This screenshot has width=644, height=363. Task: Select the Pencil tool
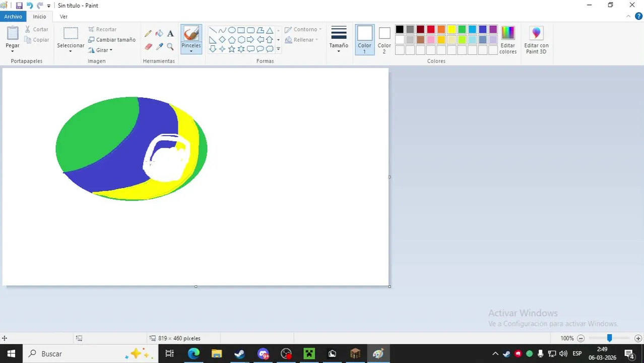(x=148, y=34)
